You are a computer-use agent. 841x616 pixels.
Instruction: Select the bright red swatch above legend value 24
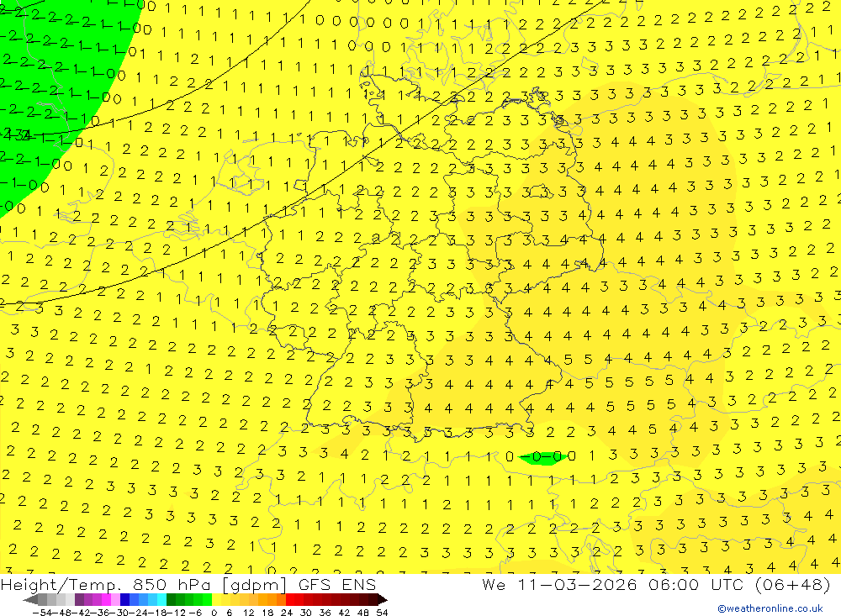[290, 599]
